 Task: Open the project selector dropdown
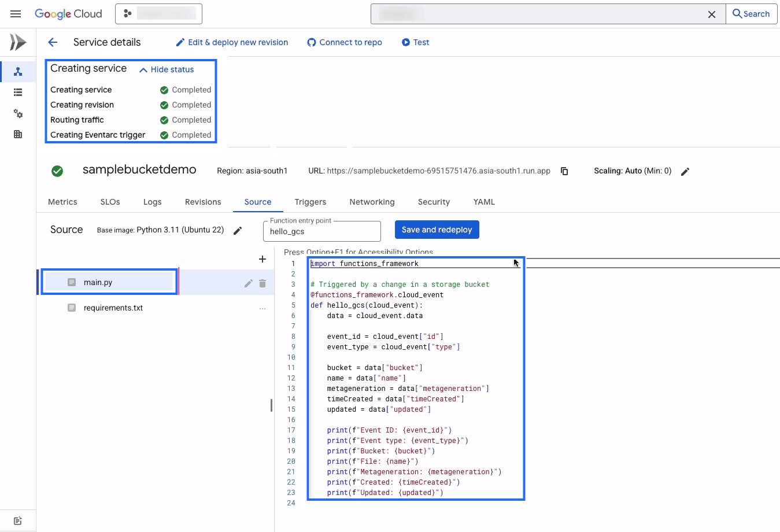click(x=158, y=14)
